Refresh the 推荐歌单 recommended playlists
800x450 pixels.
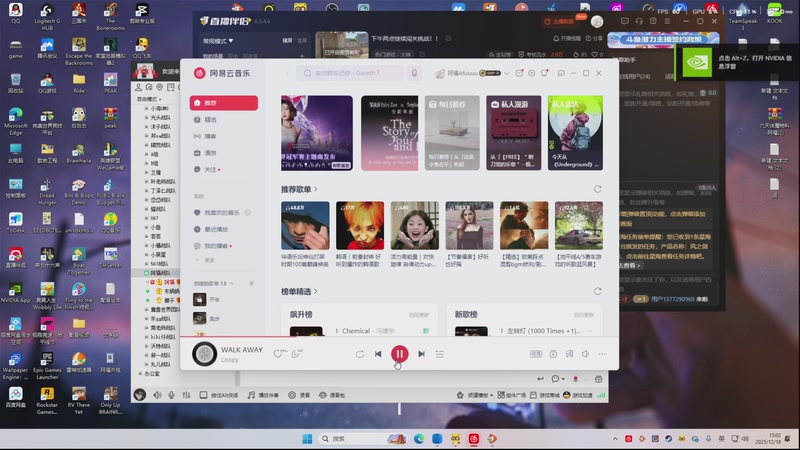597,189
